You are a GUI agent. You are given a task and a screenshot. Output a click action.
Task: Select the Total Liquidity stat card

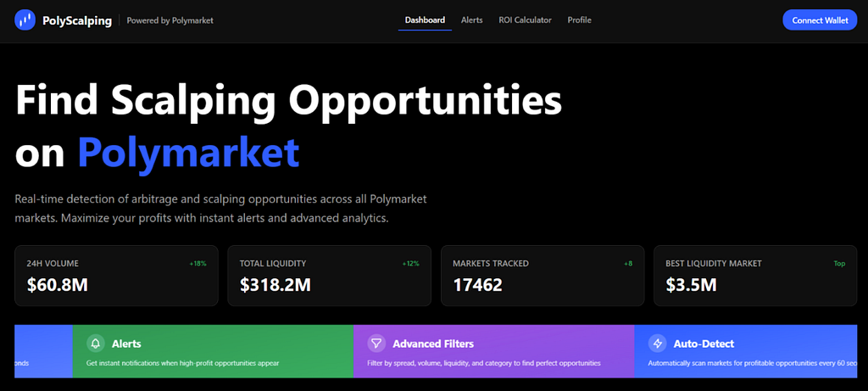click(330, 276)
